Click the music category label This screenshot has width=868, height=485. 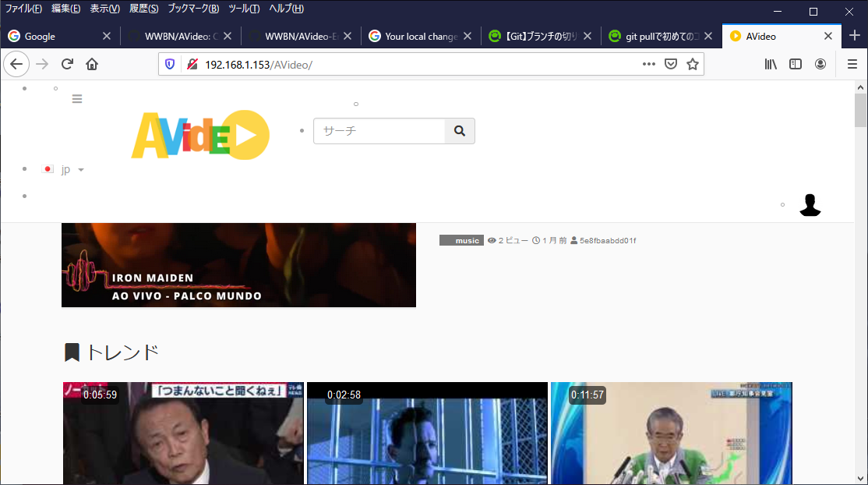(x=462, y=241)
